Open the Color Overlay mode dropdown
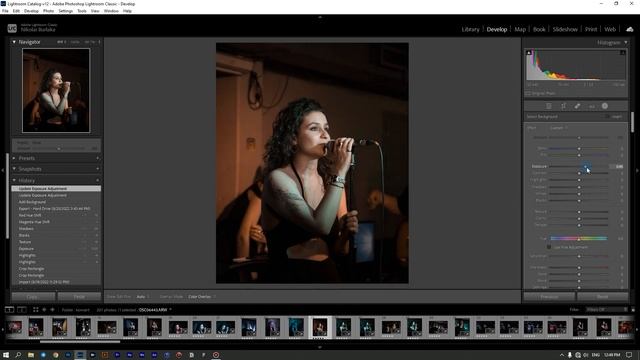Image resolution: width=640 pixels, height=360 pixels. click(x=202, y=297)
